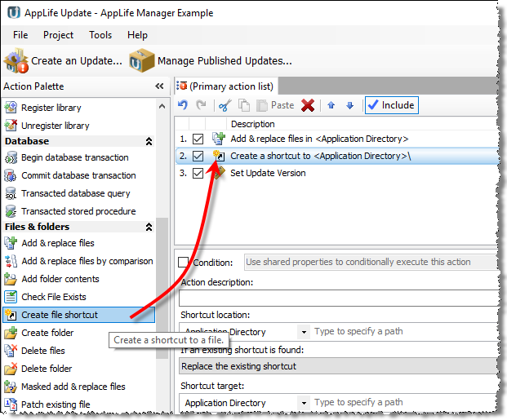Image resolution: width=507 pixels, height=420 pixels.
Task: Select Create folder palette icon
Action: (x=11, y=333)
